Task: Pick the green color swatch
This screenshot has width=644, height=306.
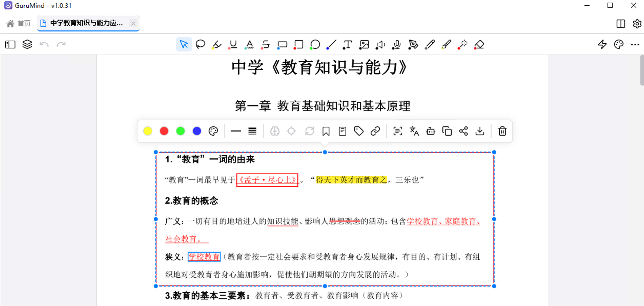Action: [180, 131]
